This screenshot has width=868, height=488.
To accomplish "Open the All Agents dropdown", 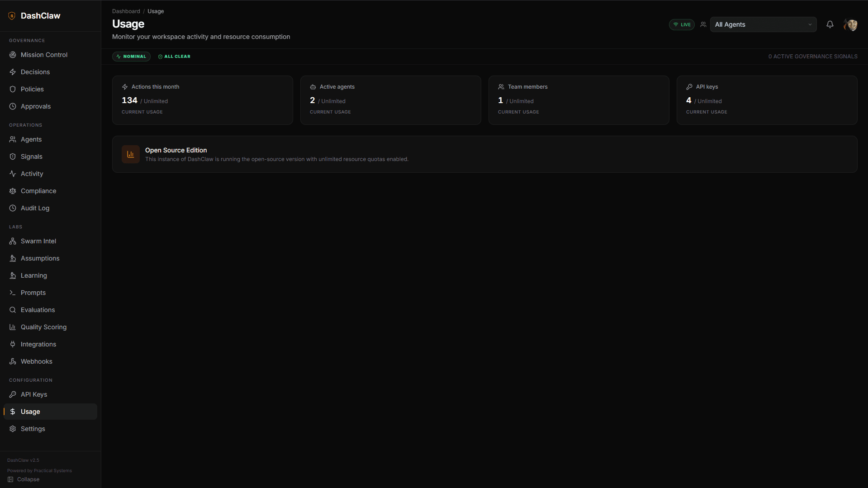I will pos(763,24).
